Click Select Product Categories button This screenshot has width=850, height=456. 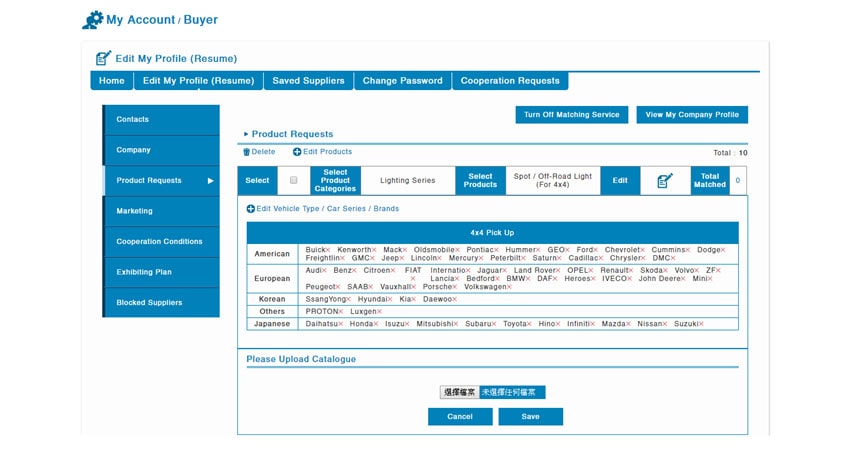(336, 181)
